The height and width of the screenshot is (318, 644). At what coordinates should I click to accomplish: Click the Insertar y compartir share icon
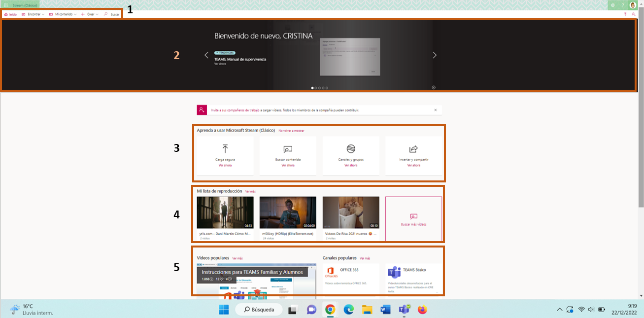click(414, 149)
